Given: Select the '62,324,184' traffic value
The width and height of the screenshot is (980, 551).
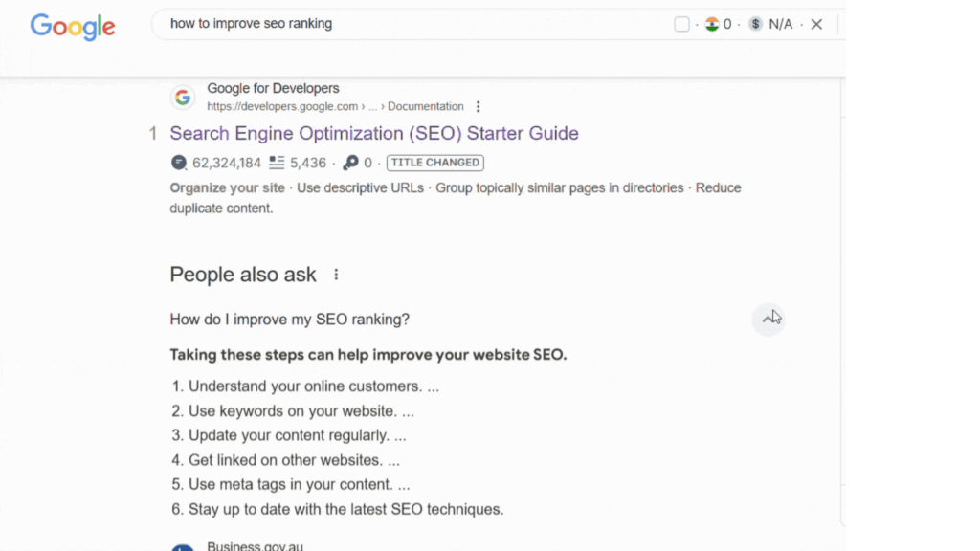Looking at the screenshot, I should click(226, 163).
